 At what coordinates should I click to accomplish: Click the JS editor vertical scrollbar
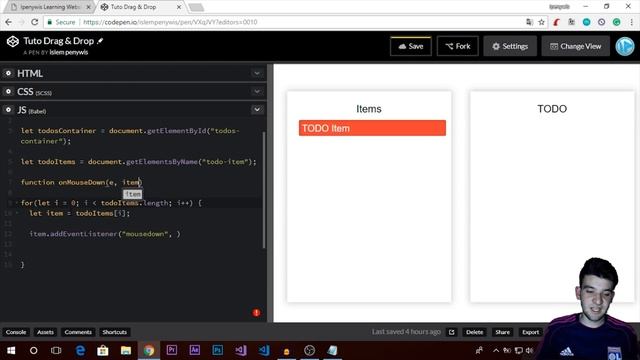coord(264,190)
